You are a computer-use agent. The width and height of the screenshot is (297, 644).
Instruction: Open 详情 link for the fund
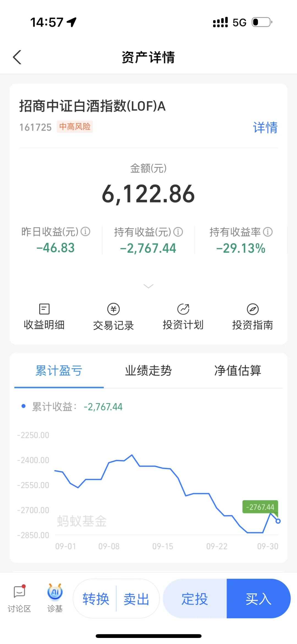click(x=265, y=128)
